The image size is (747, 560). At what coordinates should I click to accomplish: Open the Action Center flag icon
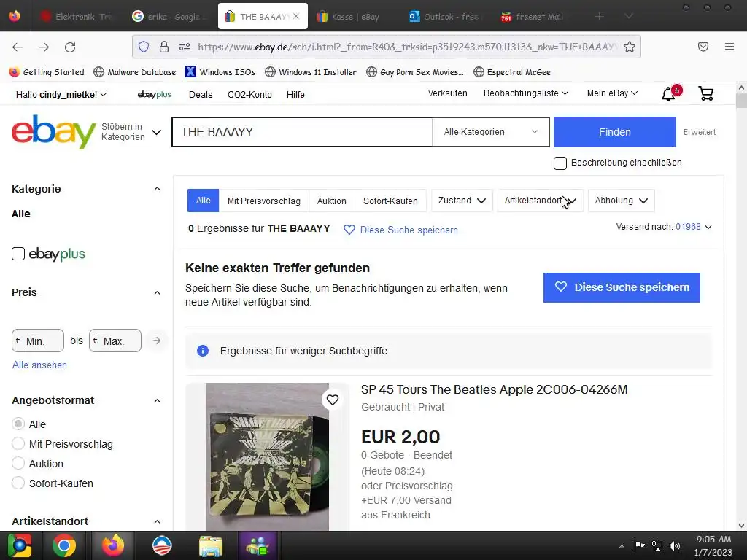click(x=639, y=545)
